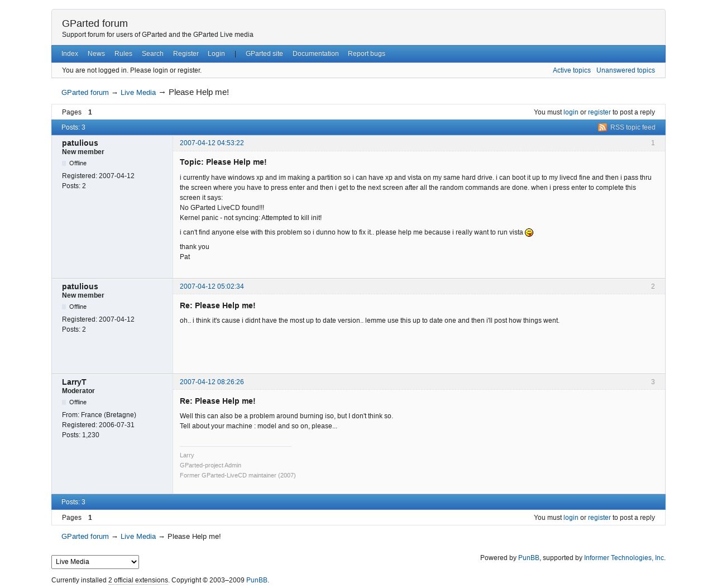Click 'Moderator' title under LarryT
The width and height of the screenshot is (717, 588).
pyautogui.click(x=78, y=391)
